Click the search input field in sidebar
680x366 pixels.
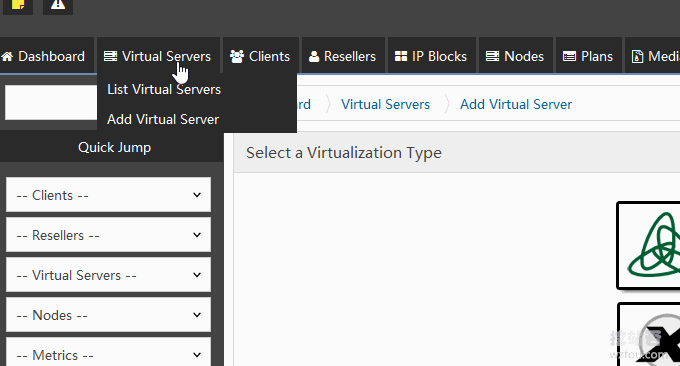pos(51,102)
